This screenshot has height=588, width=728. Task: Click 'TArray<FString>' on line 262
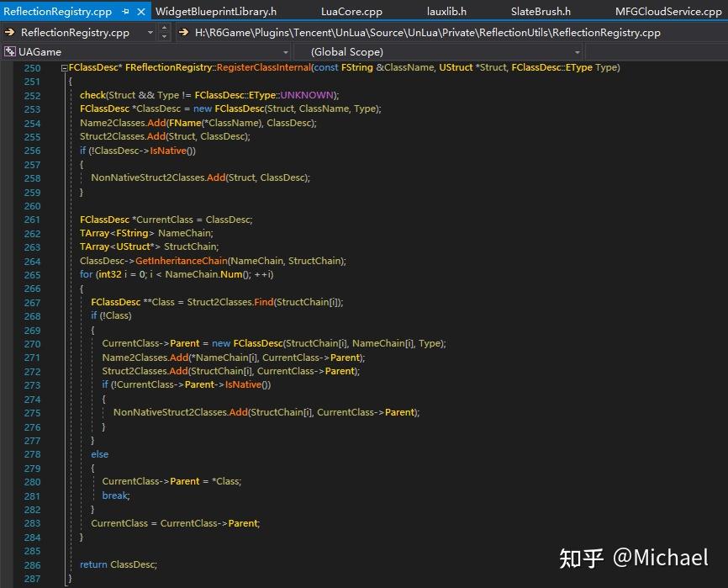point(117,233)
